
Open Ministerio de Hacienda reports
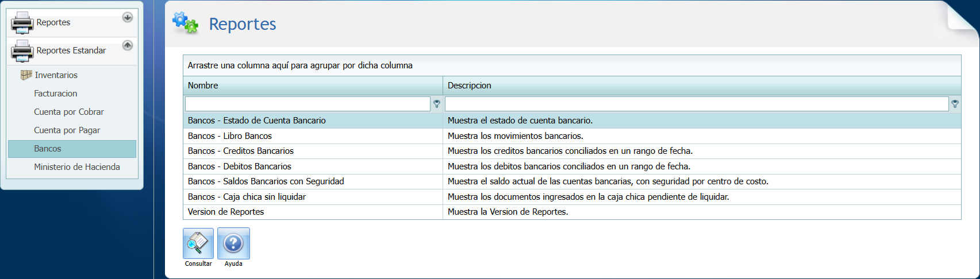point(77,167)
